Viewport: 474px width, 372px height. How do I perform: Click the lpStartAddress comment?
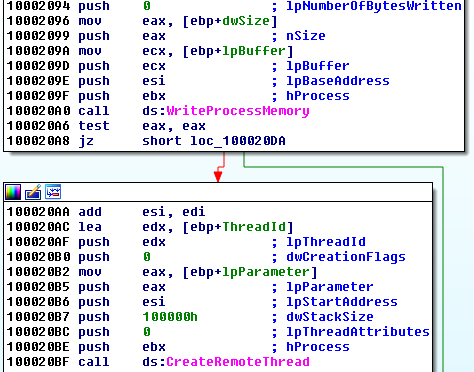342,302
